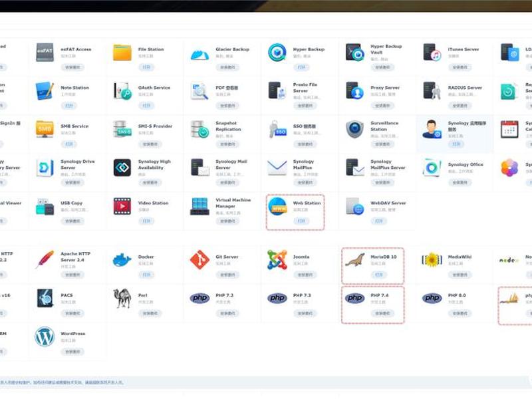
Task: Select the USB Copy icon
Action: point(45,206)
